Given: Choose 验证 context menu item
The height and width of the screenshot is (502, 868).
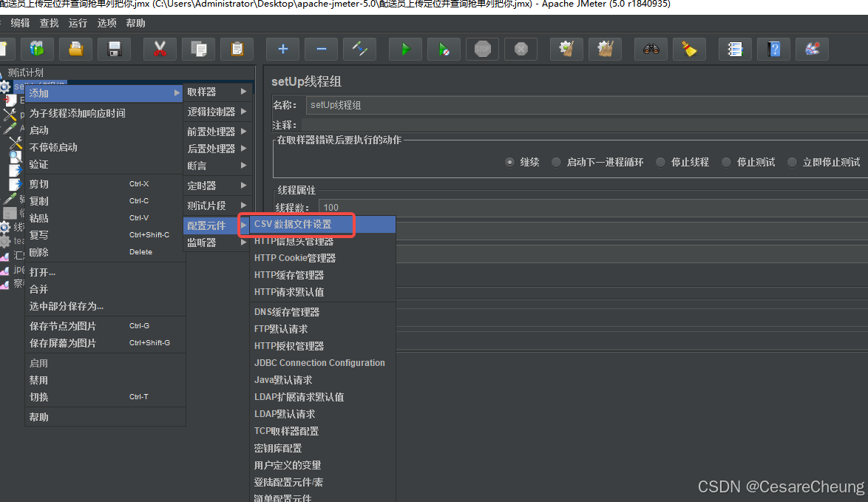Looking at the screenshot, I should pos(105,164).
